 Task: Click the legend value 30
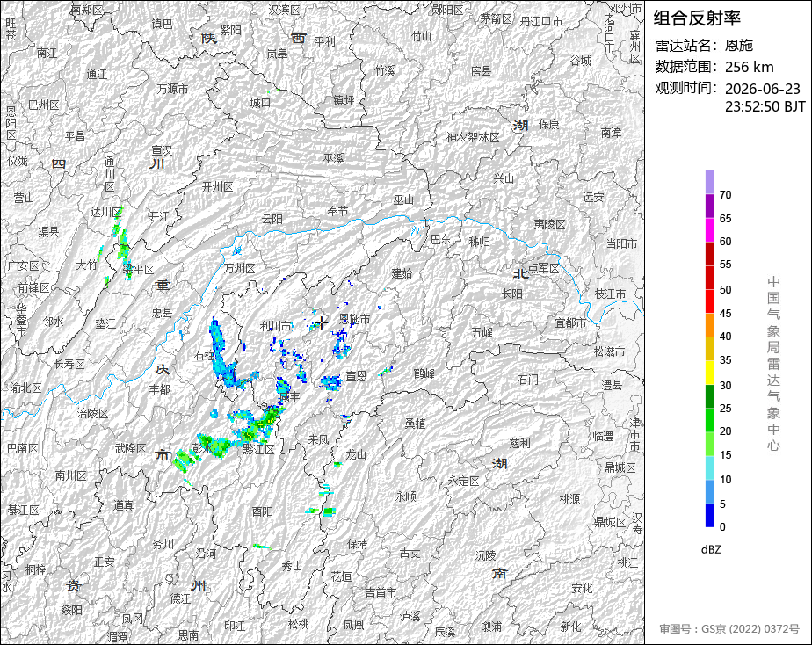[x=726, y=385]
